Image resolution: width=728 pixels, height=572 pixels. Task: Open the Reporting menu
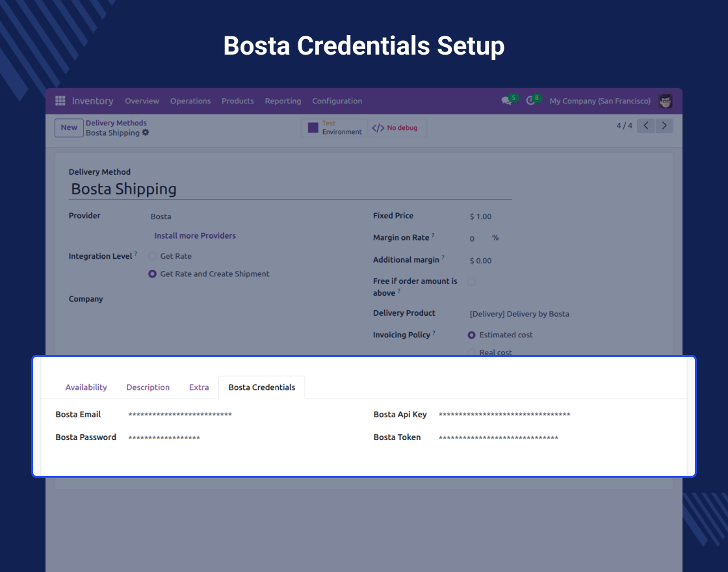click(283, 101)
